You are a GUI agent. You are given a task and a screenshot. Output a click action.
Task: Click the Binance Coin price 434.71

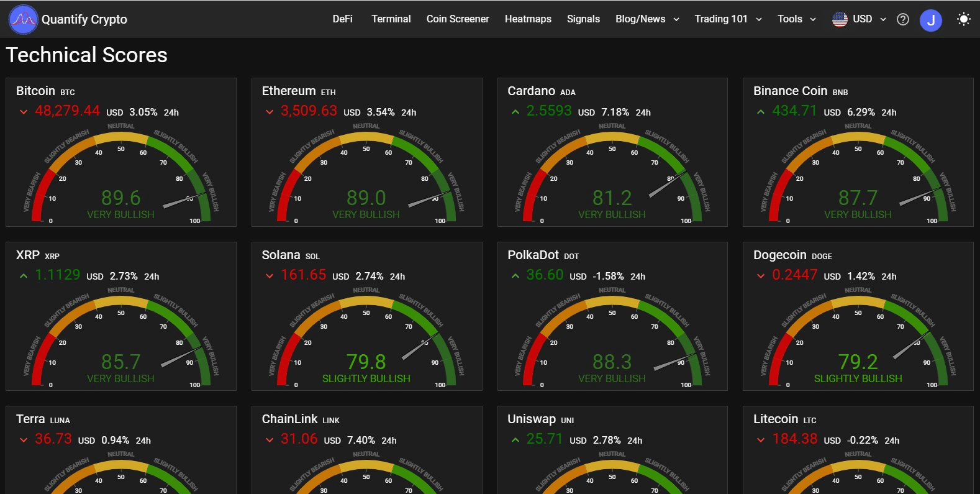click(794, 111)
